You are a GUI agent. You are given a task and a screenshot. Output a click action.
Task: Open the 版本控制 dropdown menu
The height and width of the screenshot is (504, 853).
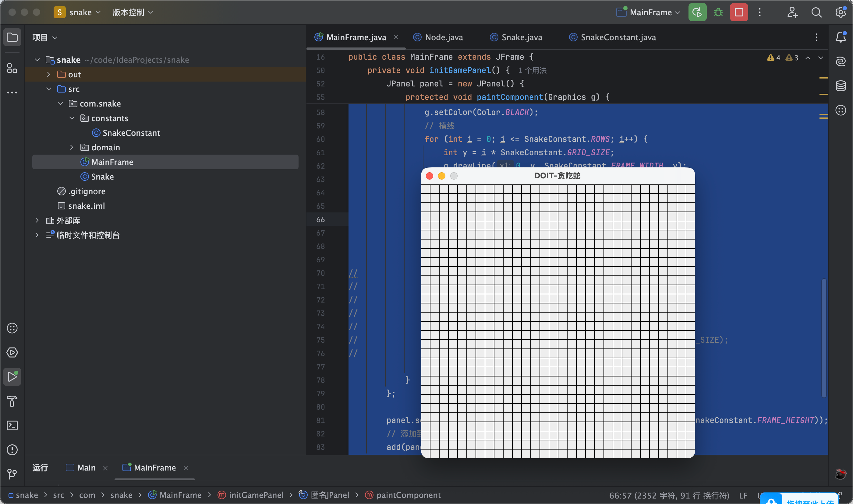(133, 12)
